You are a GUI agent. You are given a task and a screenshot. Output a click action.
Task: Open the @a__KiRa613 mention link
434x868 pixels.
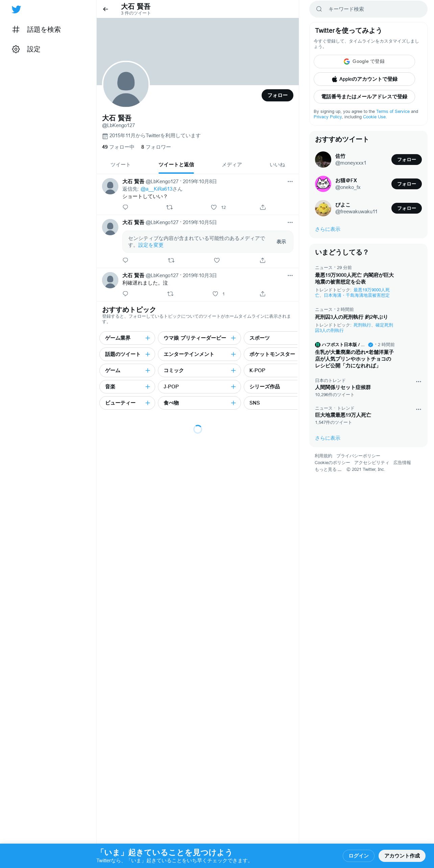click(x=156, y=189)
